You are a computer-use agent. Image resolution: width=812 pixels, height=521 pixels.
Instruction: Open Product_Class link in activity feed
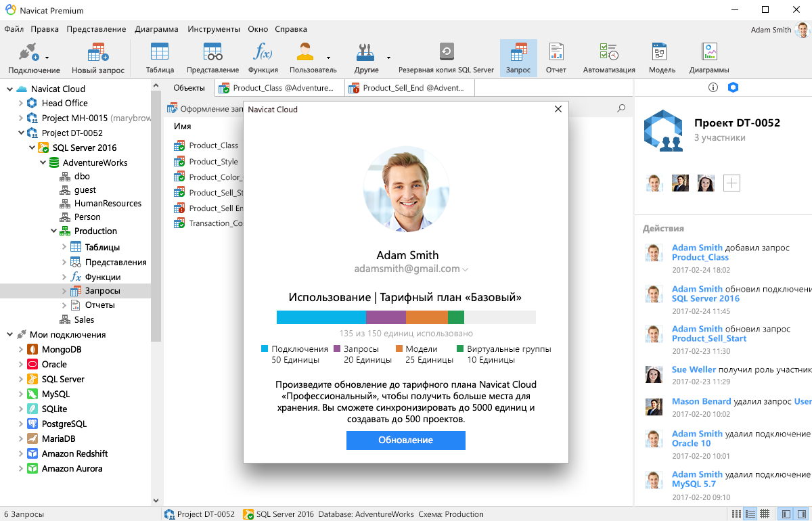[x=700, y=257]
